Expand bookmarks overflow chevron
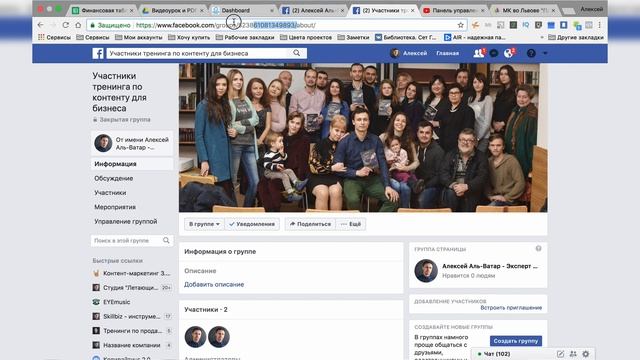Image resolution: width=640 pixels, height=360 pixels. click(542, 37)
